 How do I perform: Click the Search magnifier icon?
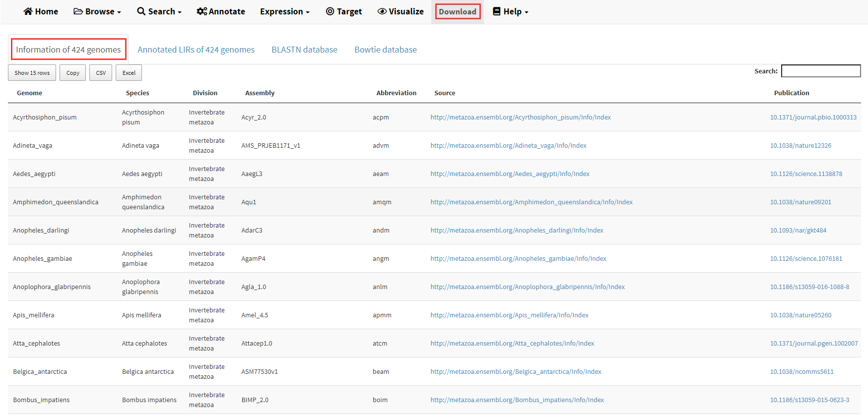tap(141, 11)
